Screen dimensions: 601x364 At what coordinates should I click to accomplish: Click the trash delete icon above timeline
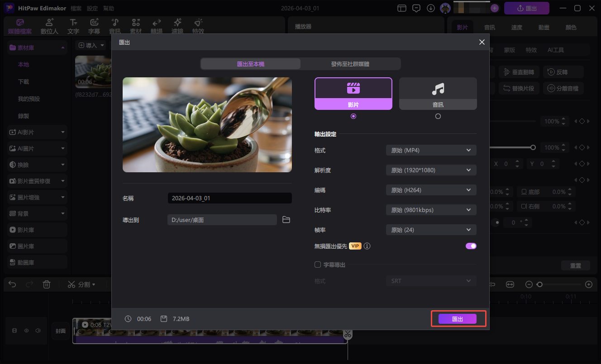47,284
